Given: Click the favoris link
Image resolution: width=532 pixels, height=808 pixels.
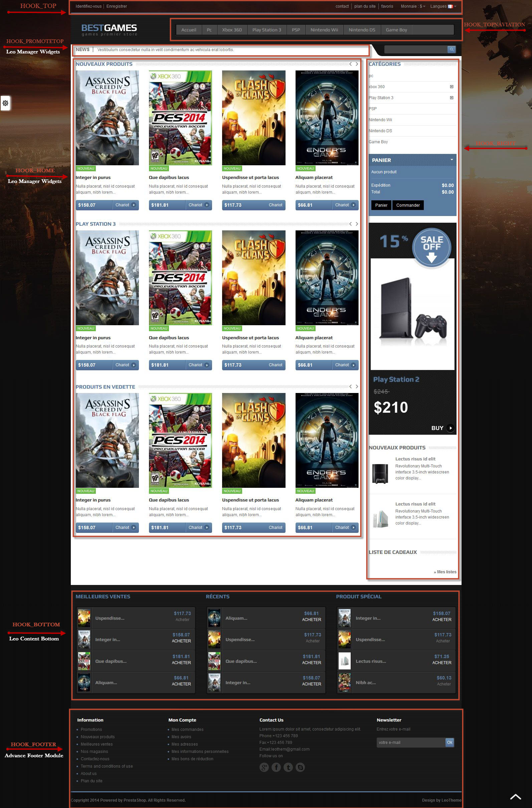Looking at the screenshot, I should tap(387, 6).
